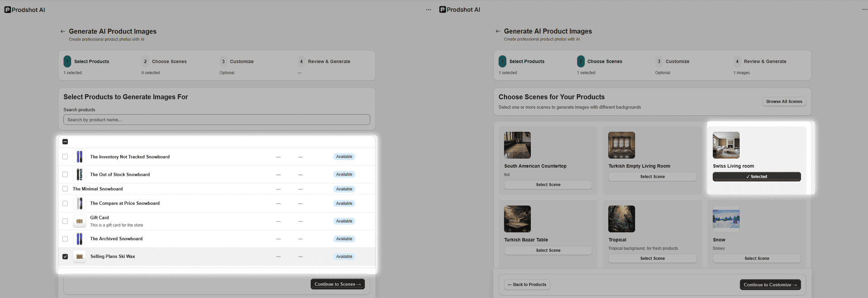Go back using arrow in right window header
The image size is (868, 298).
click(498, 31)
